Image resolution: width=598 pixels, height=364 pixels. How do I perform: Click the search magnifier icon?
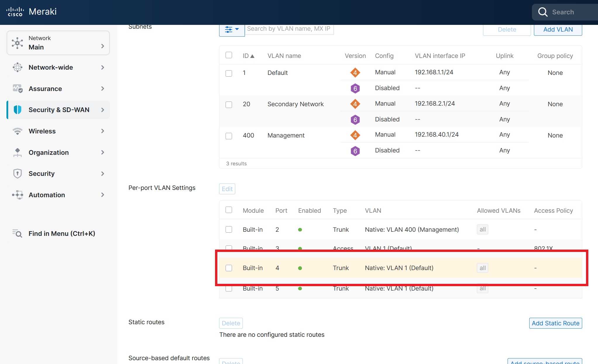[543, 12]
